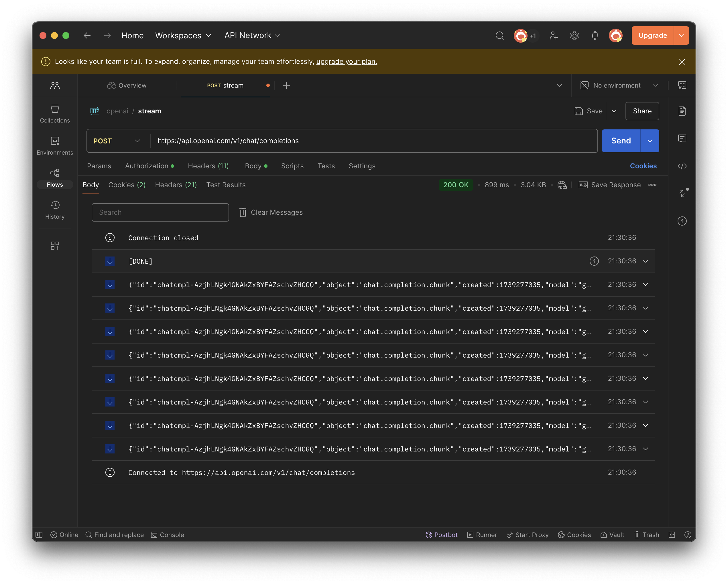Open the Test Results response tab
The width and height of the screenshot is (728, 584).
pyautogui.click(x=226, y=185)
